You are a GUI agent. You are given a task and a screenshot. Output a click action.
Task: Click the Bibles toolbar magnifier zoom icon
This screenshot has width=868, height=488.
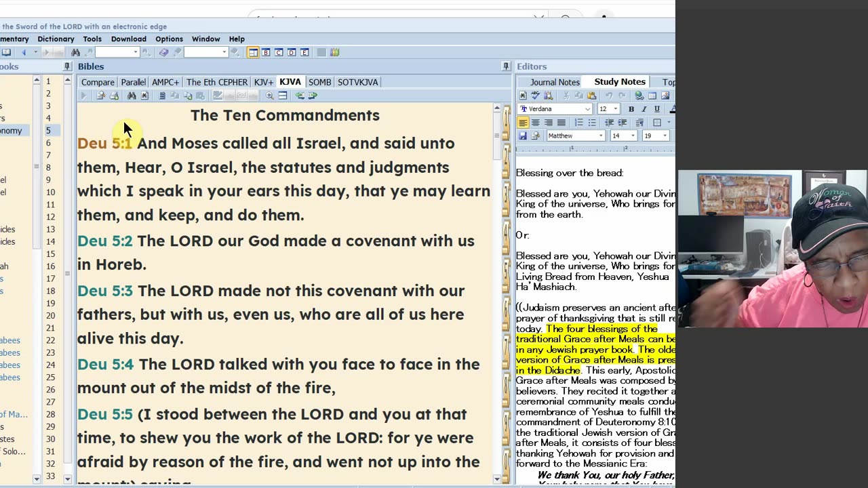tap(269, 96)
